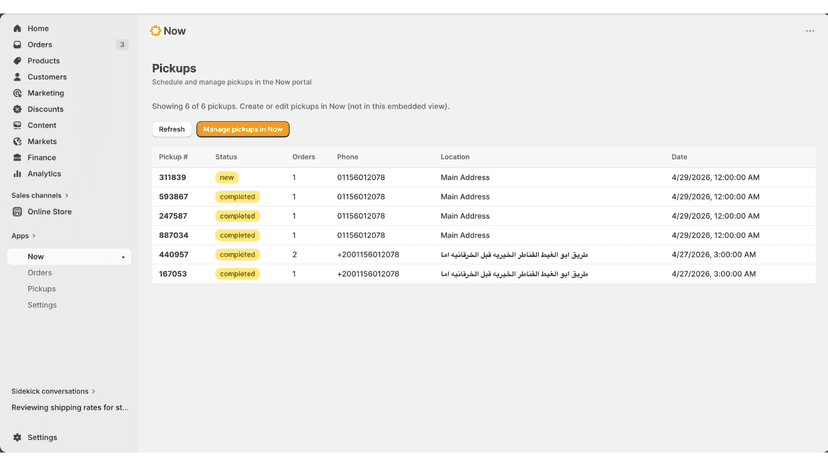This screenshot has height=466, width=828.
Task: Click the Settings gear icon at bottom
Action: coord(17,437)
